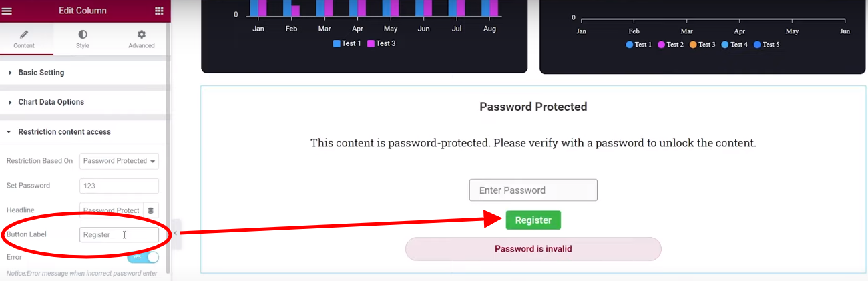Toggle Test 2 legend in line chart

point(670,45)
